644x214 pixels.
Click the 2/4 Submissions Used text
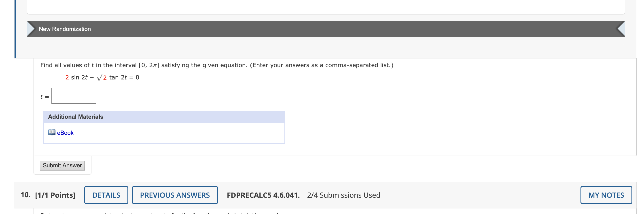tap(344, 195)
